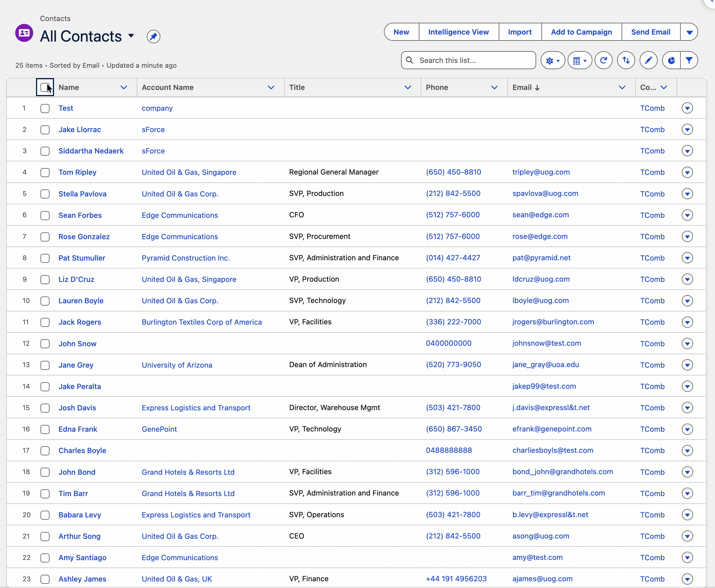Show more actions next to Send Email

[x=689, y=32]
